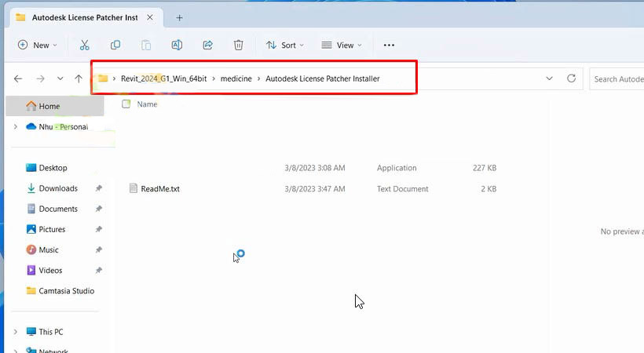Image resolution: width=644 pixels, height=353 pixels.
Task: Open recent locations chevron
Action: pyautogui.click(x=60, y=78)
